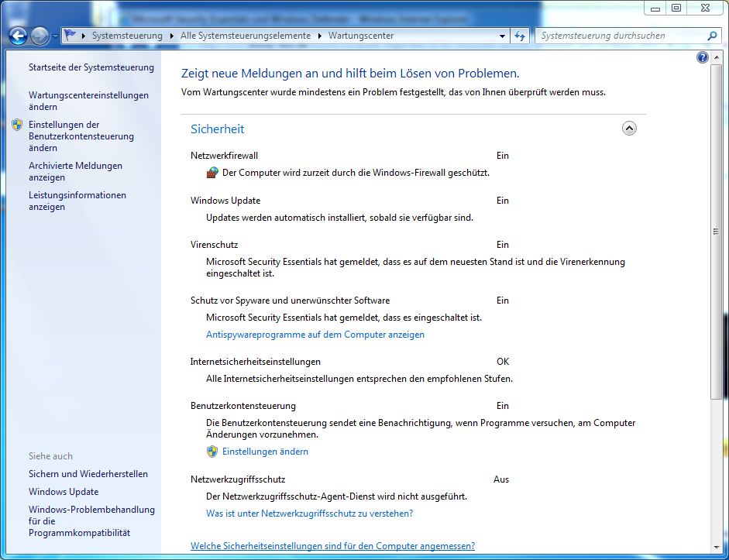Open the recent pages dropdown next to forward button

pyautogui.click(x=56, y=36)
